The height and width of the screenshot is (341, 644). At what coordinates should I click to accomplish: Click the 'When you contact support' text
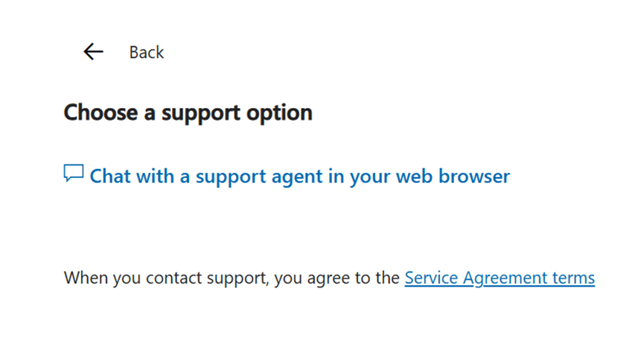click(x=166, y=278)
